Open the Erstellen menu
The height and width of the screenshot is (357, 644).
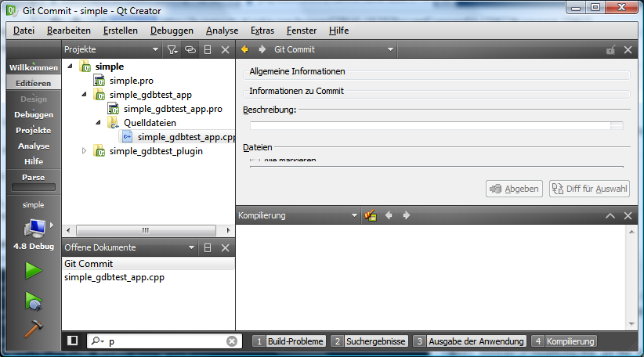pyautogui.click(x=121, y=31)
